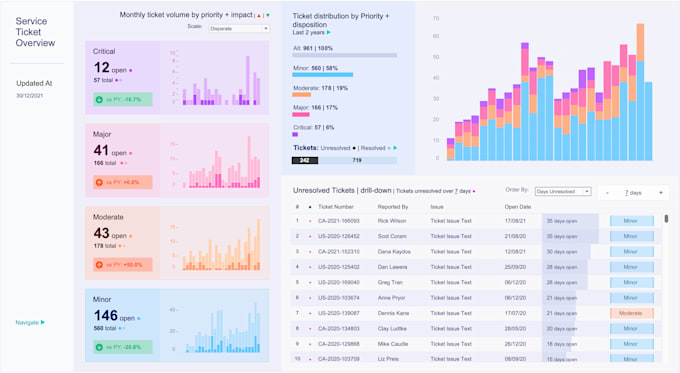680x373 pixels.
Task: Click the Ticket Number column header
Action: (336, 207)
